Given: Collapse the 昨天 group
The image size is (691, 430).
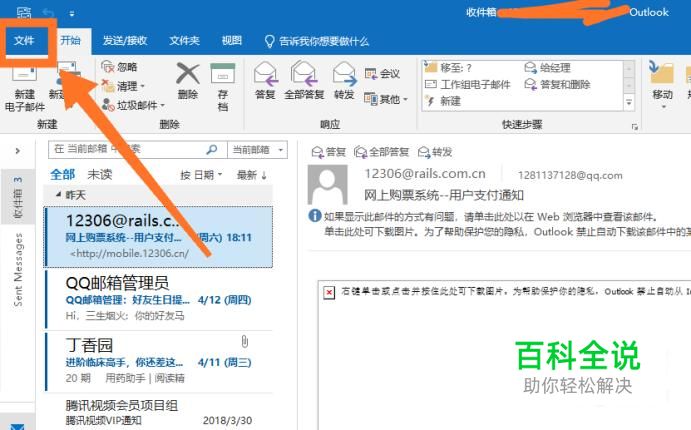Looking at the screenshot, I should (58, 194).
